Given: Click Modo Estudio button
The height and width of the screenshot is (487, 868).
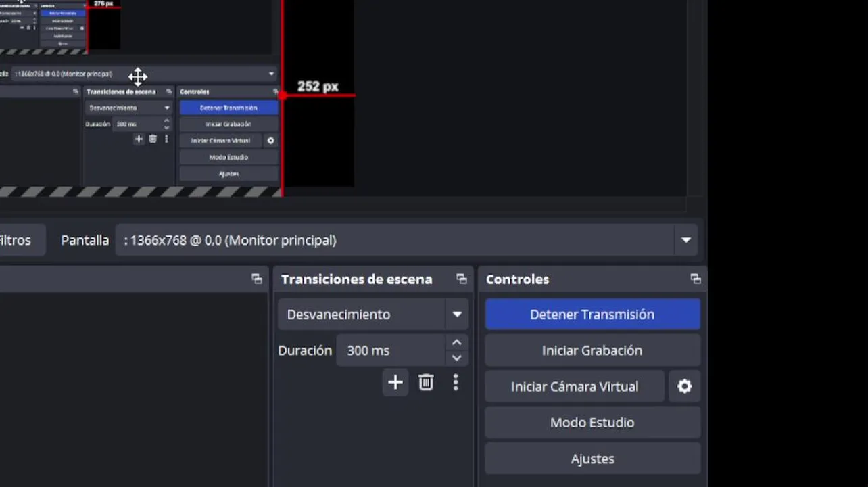Looking at the screenshot, I should point(592,423).
